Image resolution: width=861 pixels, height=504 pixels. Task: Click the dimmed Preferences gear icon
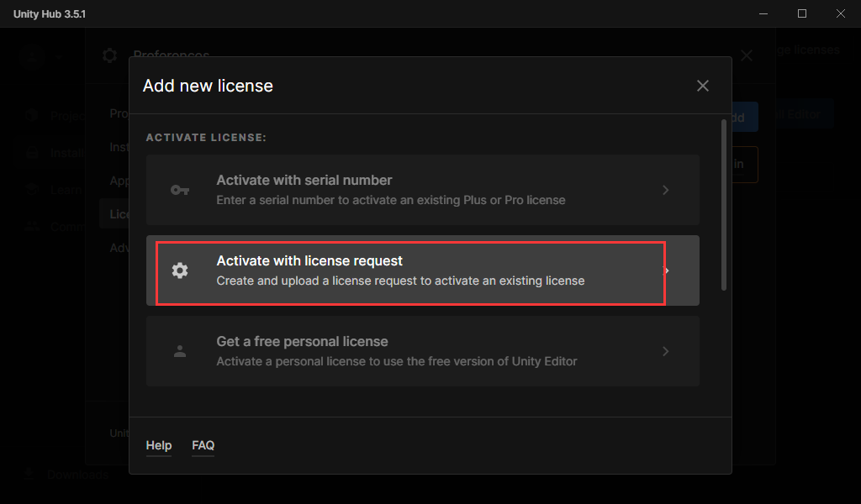[109, 56]
